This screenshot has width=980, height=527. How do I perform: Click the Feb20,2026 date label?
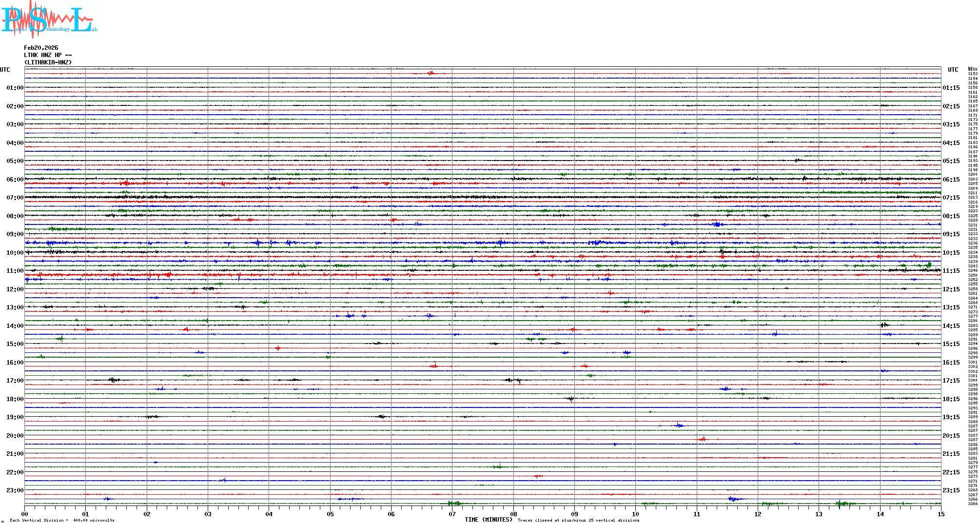click(41, 48)
